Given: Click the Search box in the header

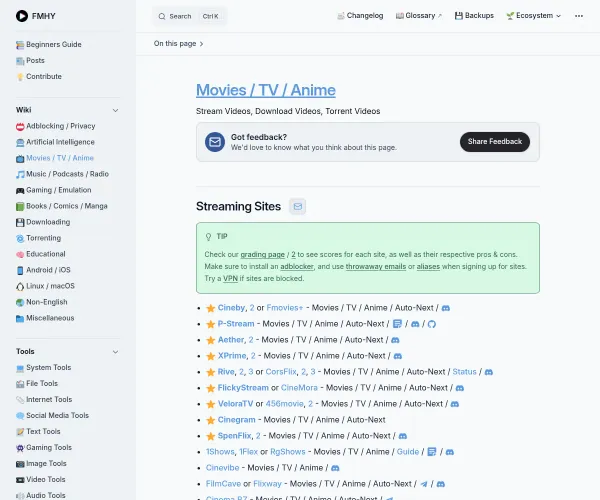Looking at the screenshot, I should pyautogui.click(x=190, y=16).
